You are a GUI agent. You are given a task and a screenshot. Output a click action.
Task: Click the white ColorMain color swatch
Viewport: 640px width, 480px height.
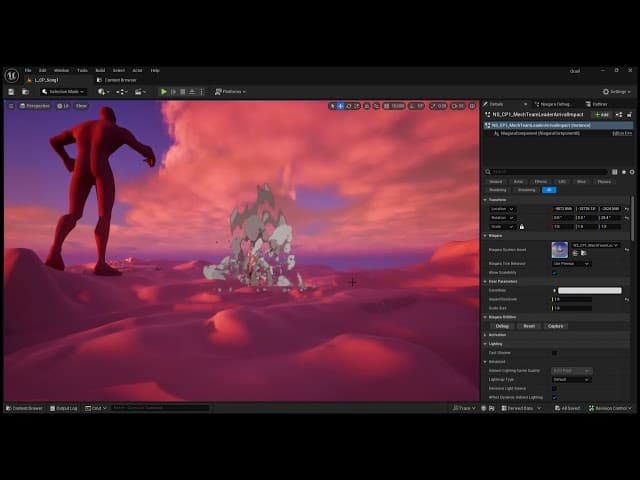[588, 290]
